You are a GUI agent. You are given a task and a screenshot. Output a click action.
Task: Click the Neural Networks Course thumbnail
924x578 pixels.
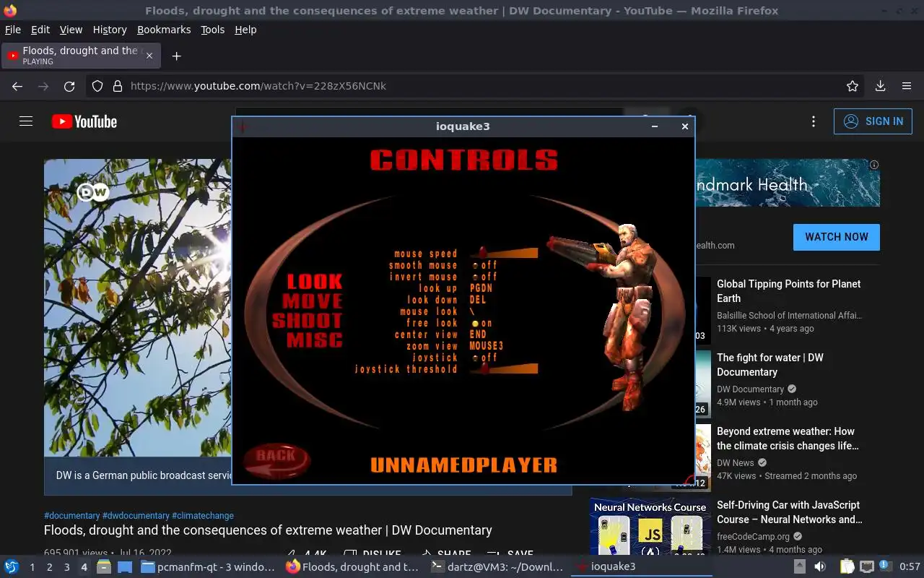tap(650, 526)
